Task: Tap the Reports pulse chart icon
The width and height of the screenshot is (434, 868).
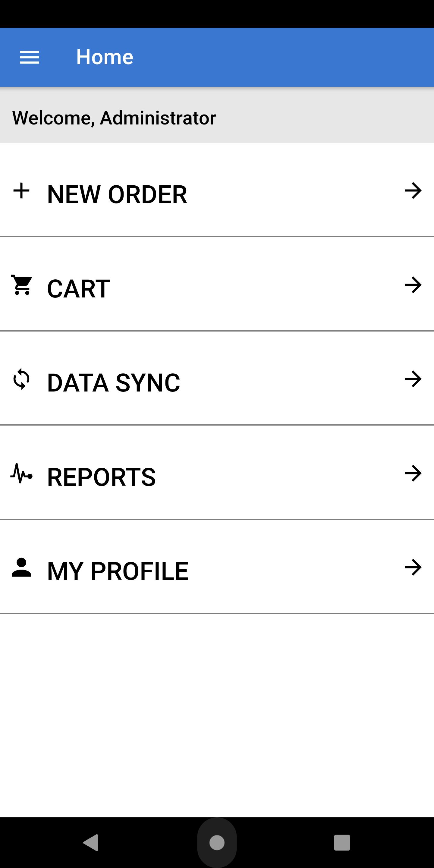Action: coord(22,473)
